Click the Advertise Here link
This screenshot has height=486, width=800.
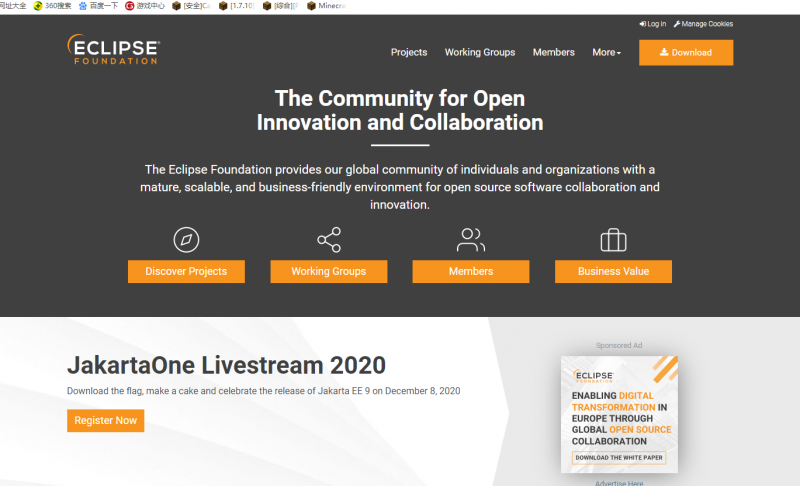click(619, 482)
